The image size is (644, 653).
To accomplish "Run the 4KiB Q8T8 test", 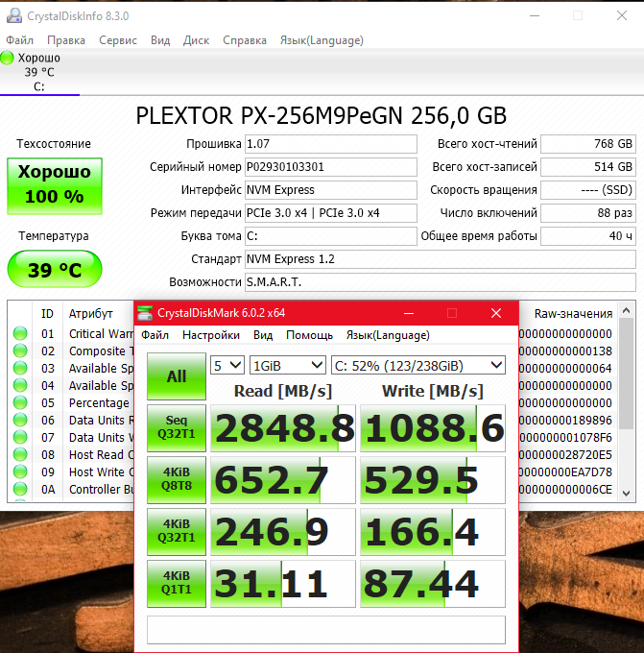I will pos(177,480).
